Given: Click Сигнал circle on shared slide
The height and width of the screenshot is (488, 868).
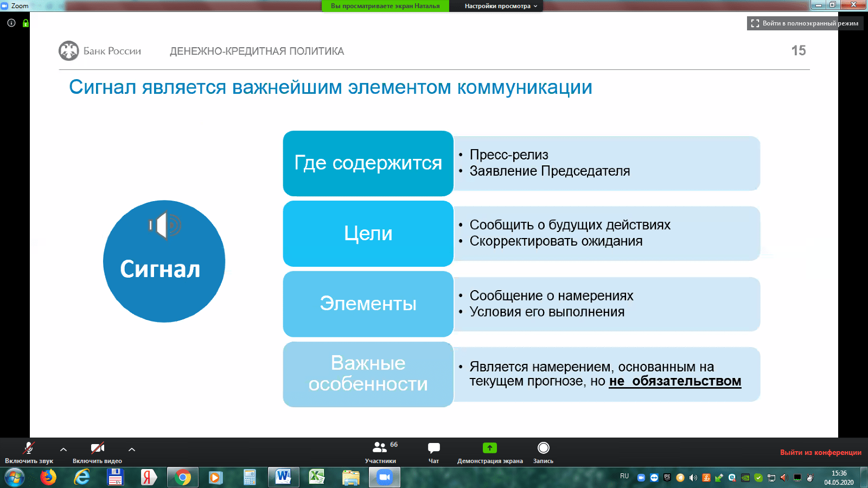Looking at the screenshot, I should (164, 261).
